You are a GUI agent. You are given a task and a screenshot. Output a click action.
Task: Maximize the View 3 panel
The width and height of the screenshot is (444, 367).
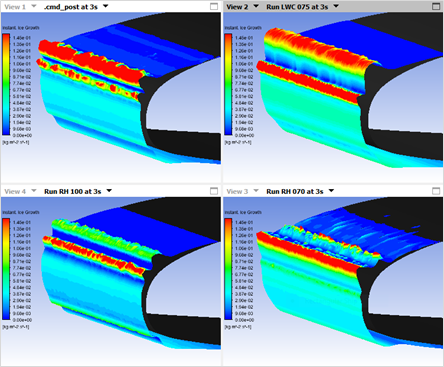point(436,191)
